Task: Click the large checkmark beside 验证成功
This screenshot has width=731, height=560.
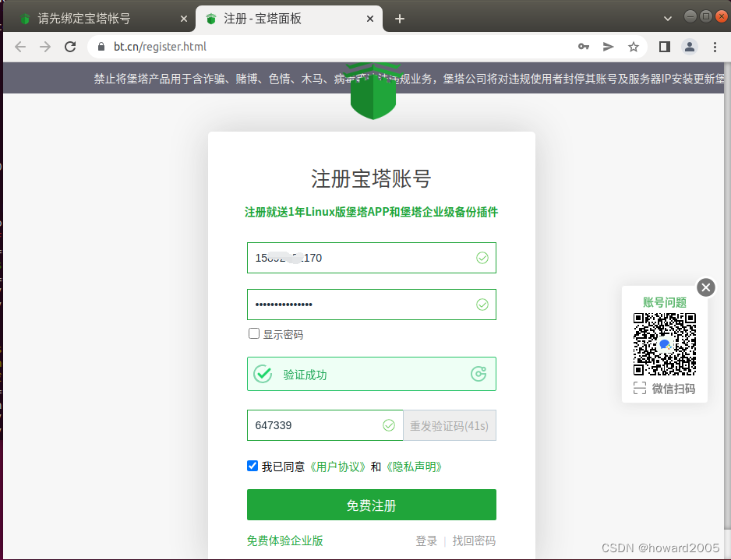Action: (x=263, y=374)
